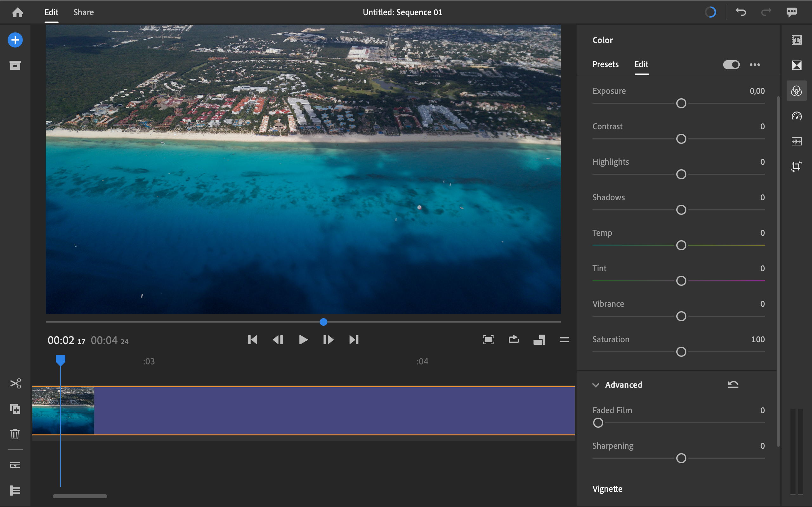
Task: Click the blue add media plus button
Action: pyautogui.click(x=15, y=40)
